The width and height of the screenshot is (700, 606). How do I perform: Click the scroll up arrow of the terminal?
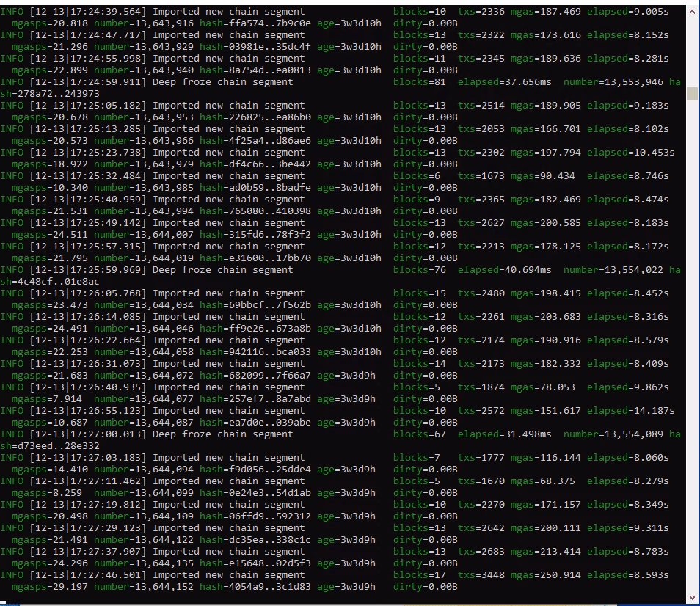tap(693, 10)
